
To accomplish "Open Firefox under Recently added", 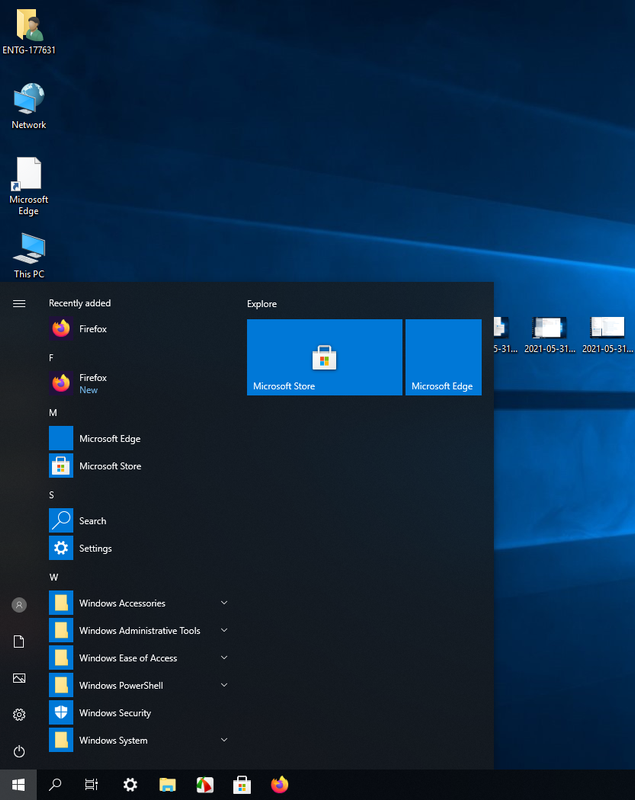I will [x=138, y=329].
